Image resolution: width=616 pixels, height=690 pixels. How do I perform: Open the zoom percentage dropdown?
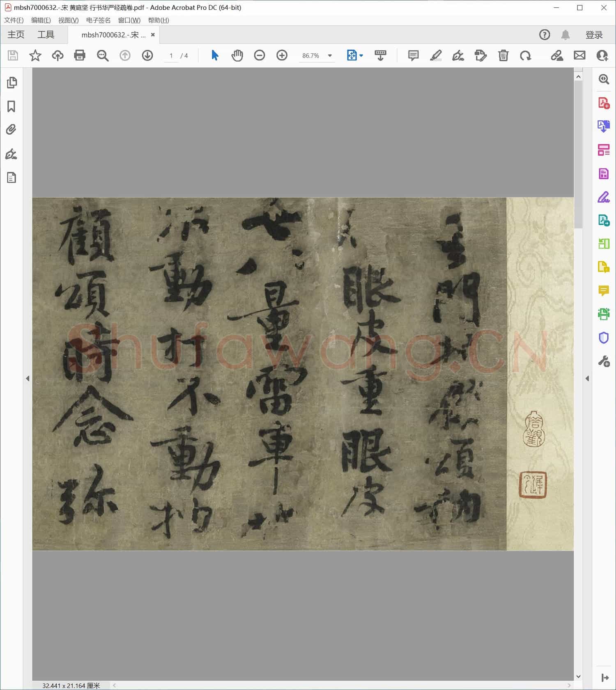coord(330,56)
